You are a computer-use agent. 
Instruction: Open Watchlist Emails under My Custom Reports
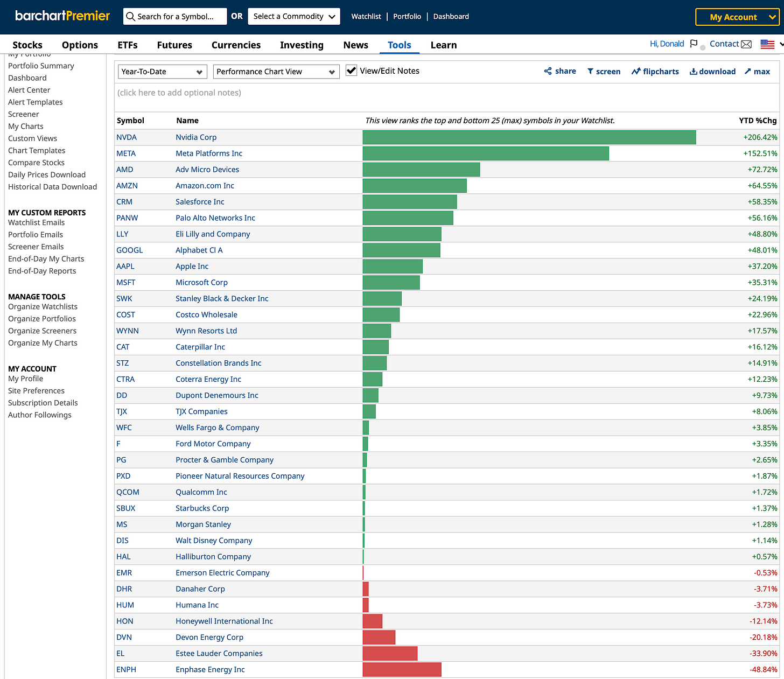click(36, 222)
